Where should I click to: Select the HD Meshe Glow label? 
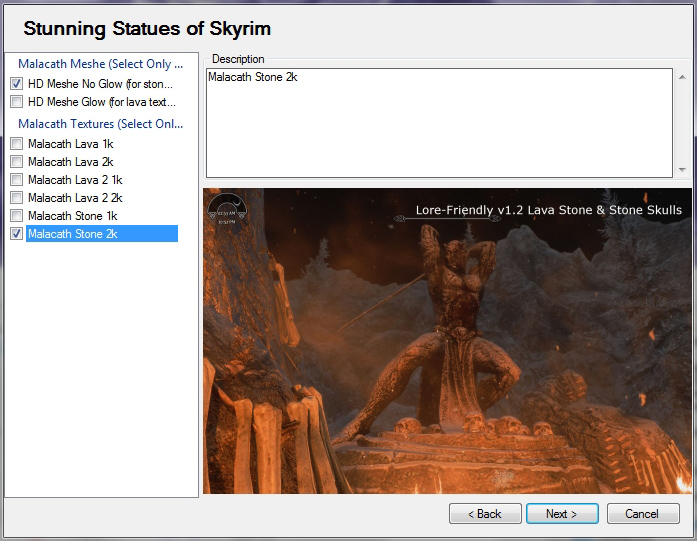click(102, 102)
